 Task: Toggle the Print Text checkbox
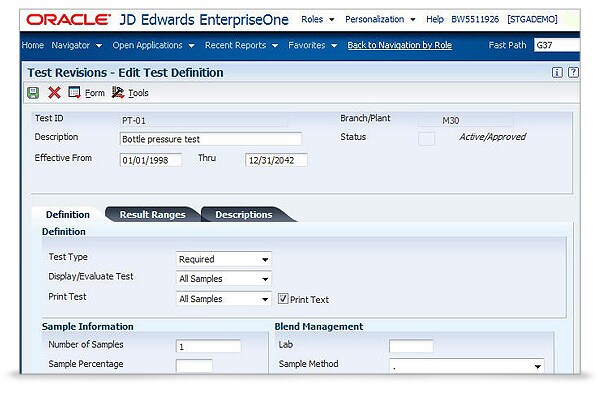283,299
